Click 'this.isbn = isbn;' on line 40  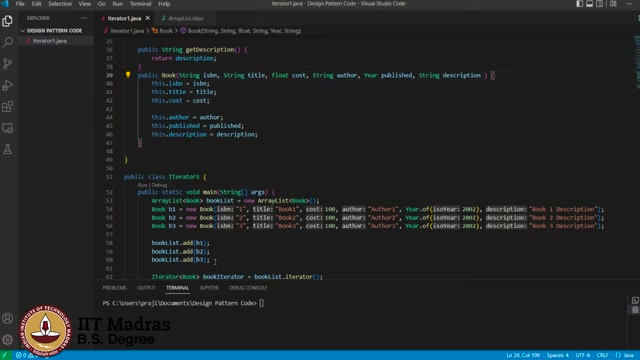180,84
